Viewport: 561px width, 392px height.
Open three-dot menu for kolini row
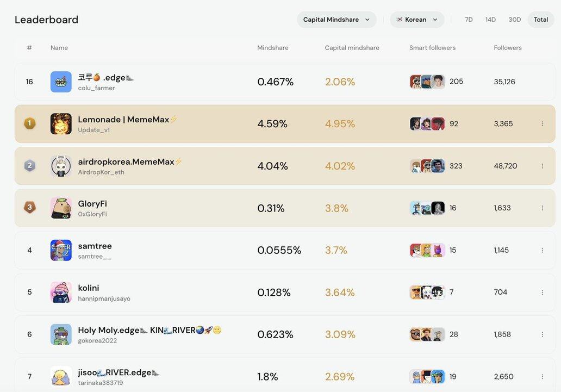pyautogui.click(x=542, y=293)
